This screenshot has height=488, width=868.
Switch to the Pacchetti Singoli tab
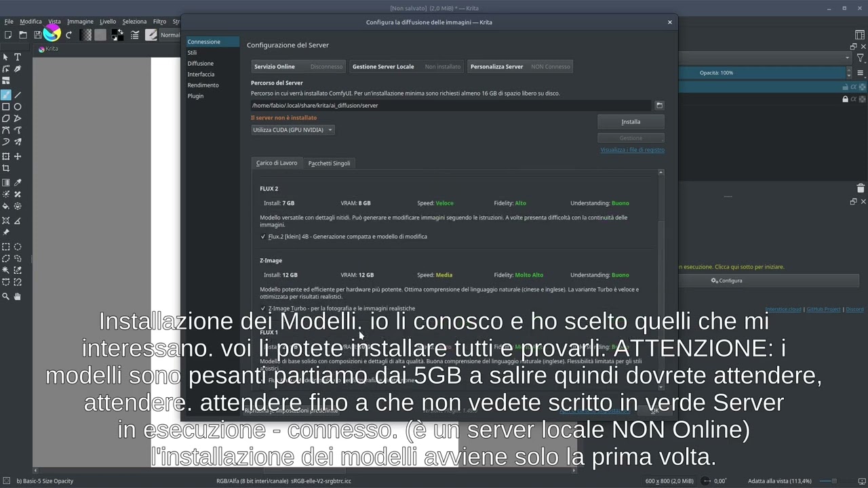pyautogui.click(x=329, y=163)
